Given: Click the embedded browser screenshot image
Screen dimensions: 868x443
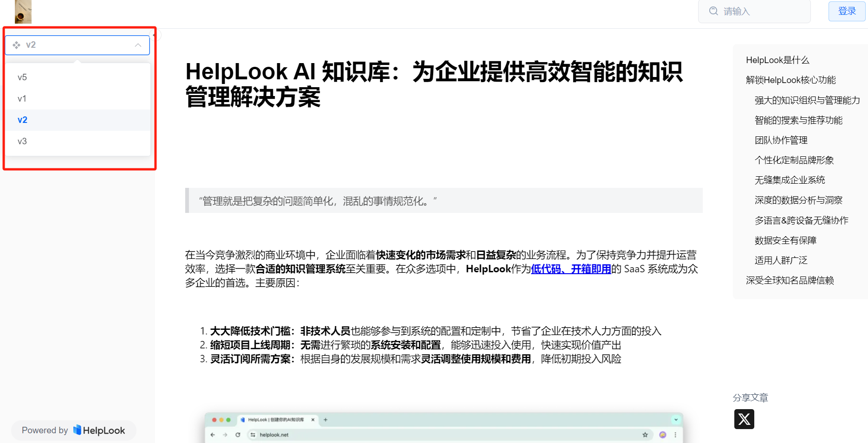Looking at the screenshot, I should point(444,428).
